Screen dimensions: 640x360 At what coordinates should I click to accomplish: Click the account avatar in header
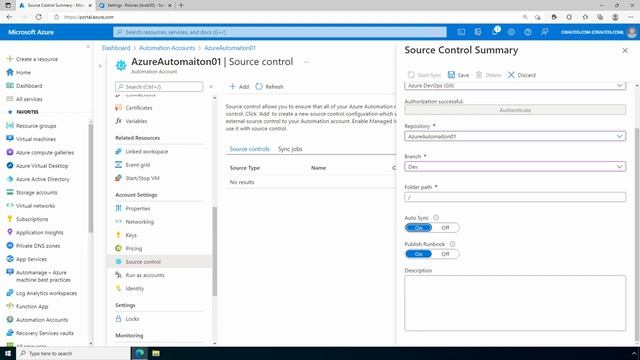coord(632,32)
